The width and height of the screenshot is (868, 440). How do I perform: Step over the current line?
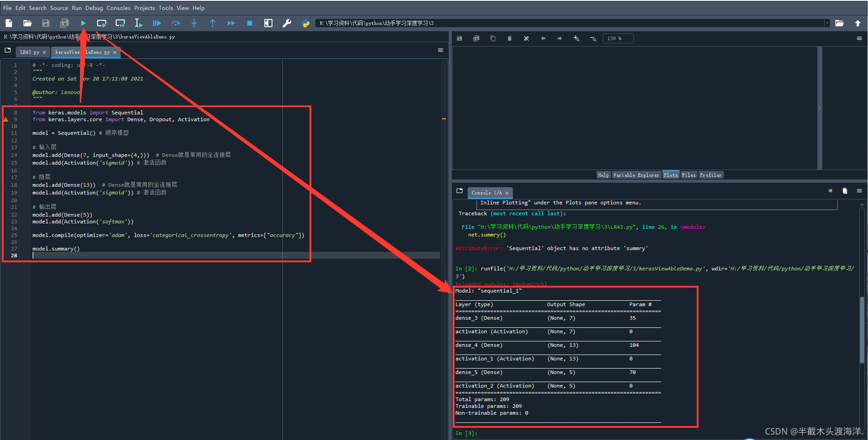pos(176,23)
